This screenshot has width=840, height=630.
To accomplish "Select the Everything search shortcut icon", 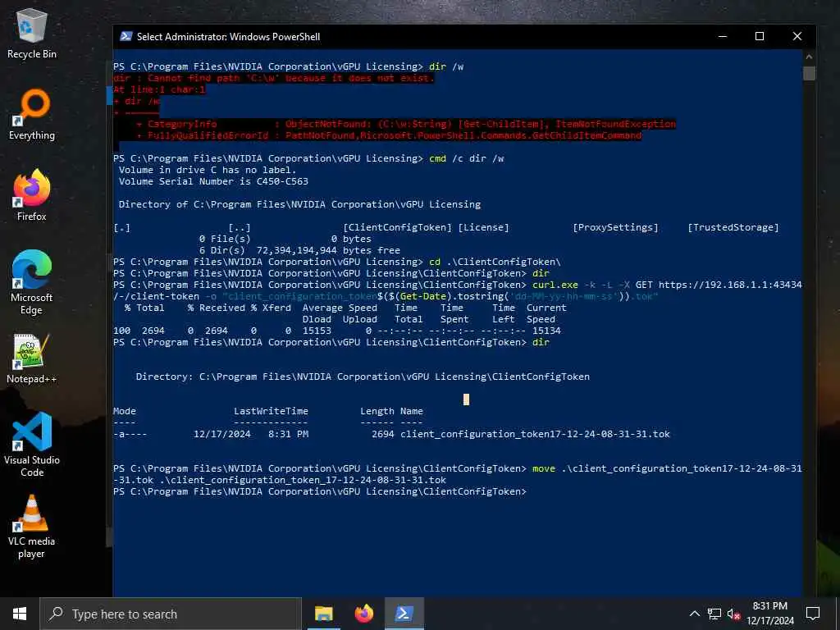I will pos(32,115).
